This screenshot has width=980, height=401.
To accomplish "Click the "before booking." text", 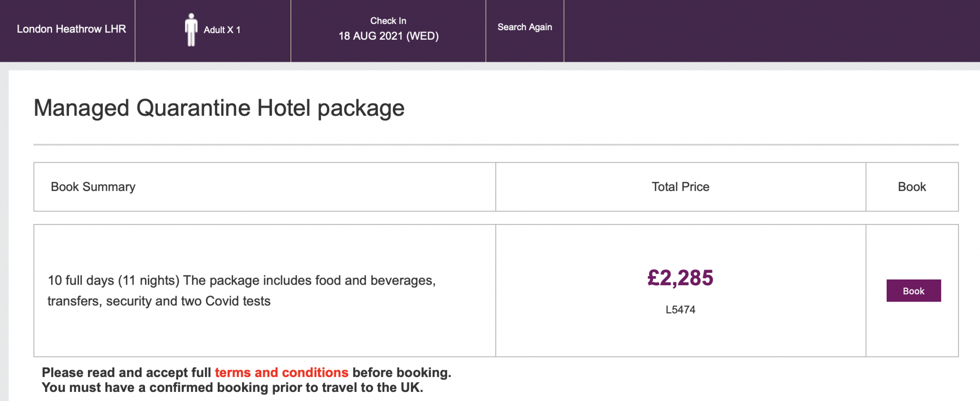I will (401, 372).
